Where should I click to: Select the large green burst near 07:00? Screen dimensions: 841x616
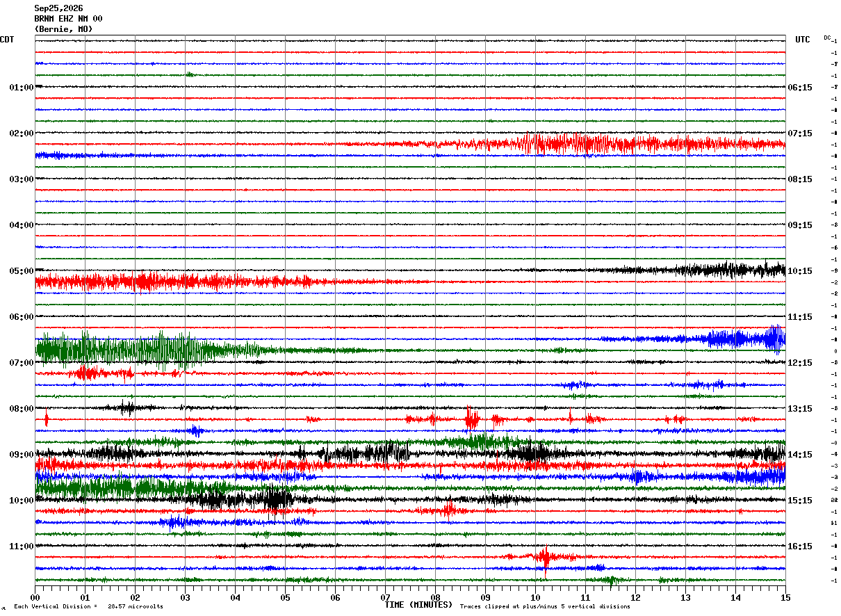[149, 350]
